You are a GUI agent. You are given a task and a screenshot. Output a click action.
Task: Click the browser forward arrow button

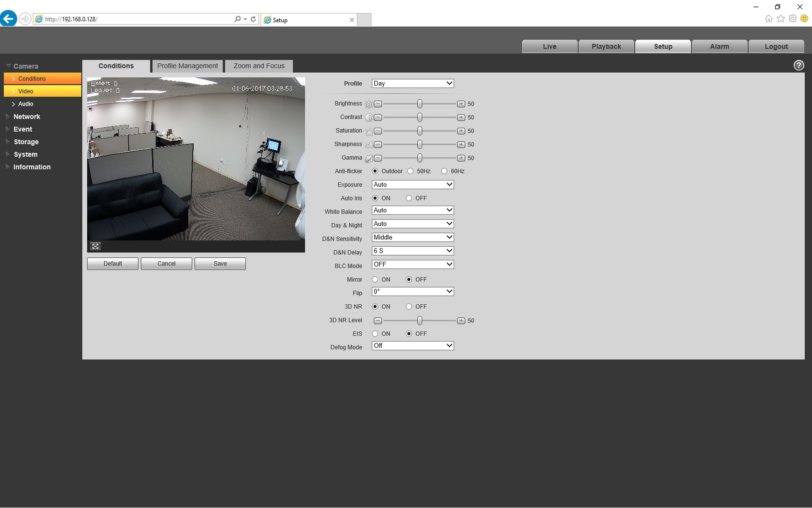(x=25, y=19)
